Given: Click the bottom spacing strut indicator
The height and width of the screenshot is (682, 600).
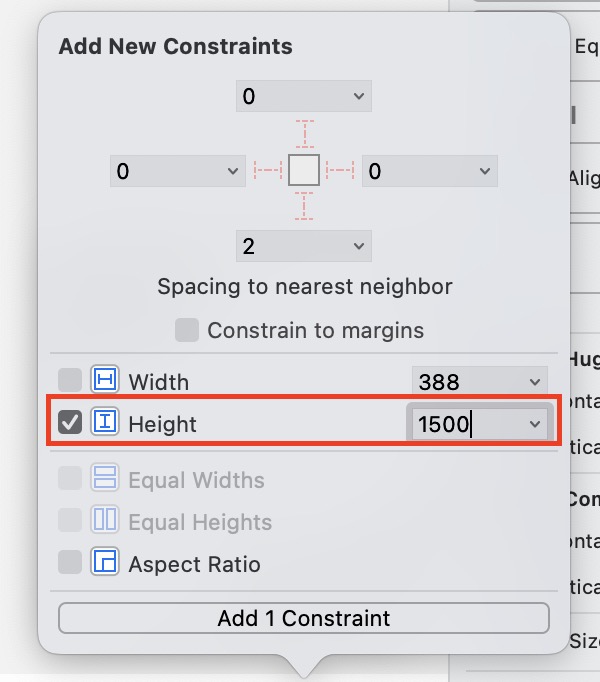Looking at the screenshot, I should click(303, 207).
